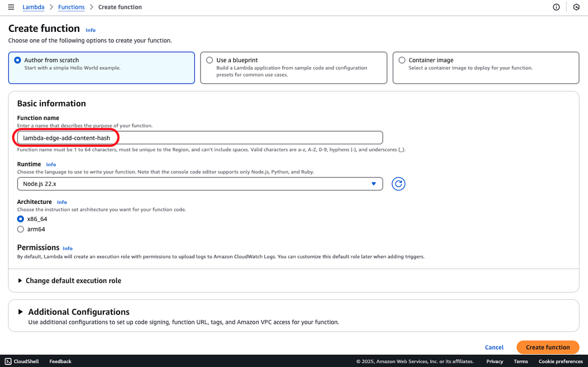The height and width of the screenshot is (367, 588).
Task: Focus the Function name input field
Action: click(x=200, y=138)
